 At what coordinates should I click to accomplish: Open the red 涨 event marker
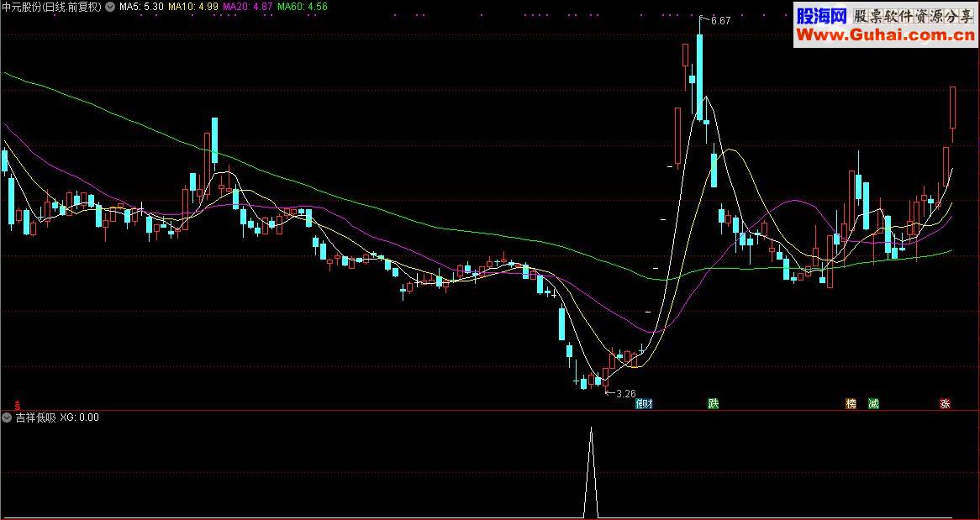point(945,404)
